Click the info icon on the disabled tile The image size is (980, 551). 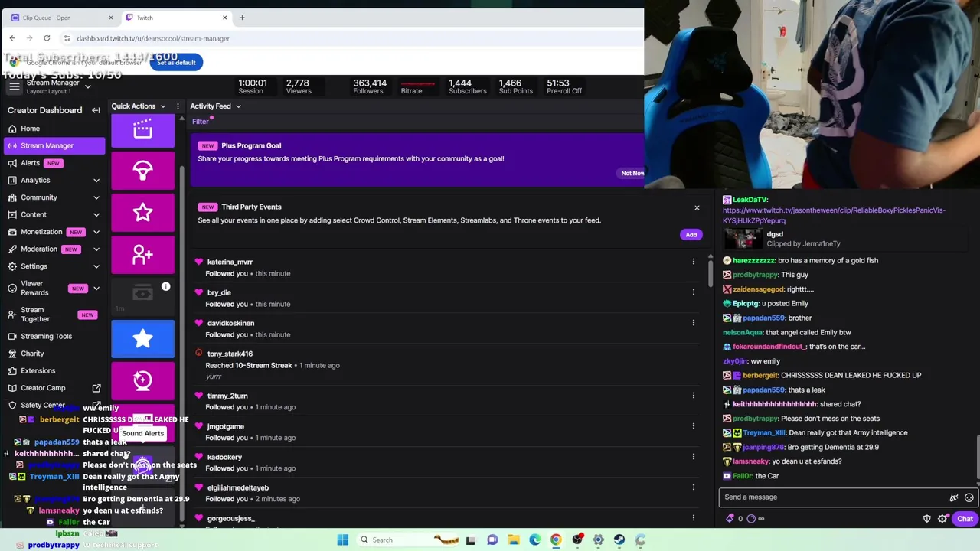(165, 287)
